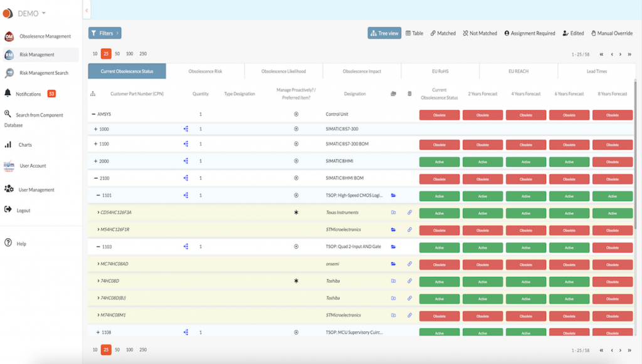Screen dimensions: 642x364
Task: Set page size to 50 at top
Action: click(x=117, y=54)
